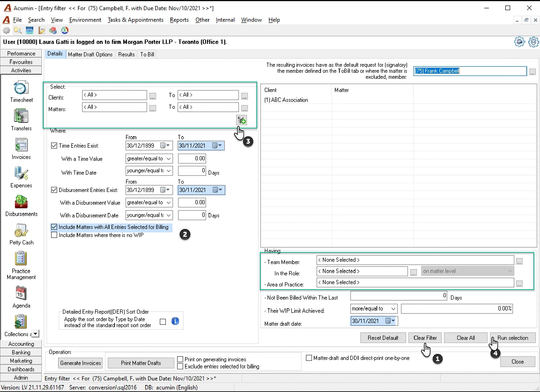Click the Run selection button

click(513, 338)
